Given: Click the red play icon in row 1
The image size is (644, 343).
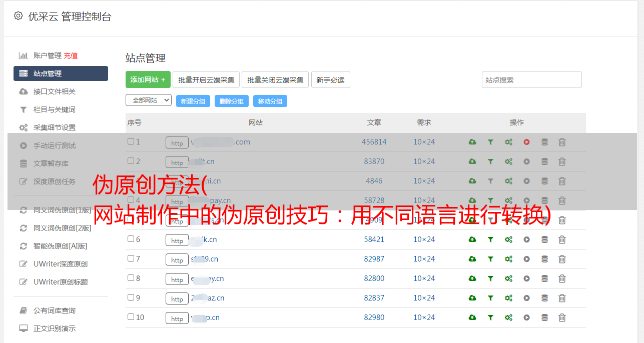Looking at the screenshot, I should point(526,142).
